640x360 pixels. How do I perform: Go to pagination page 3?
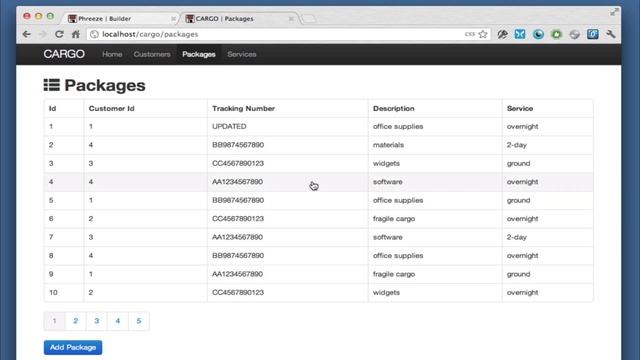point(97,321)
